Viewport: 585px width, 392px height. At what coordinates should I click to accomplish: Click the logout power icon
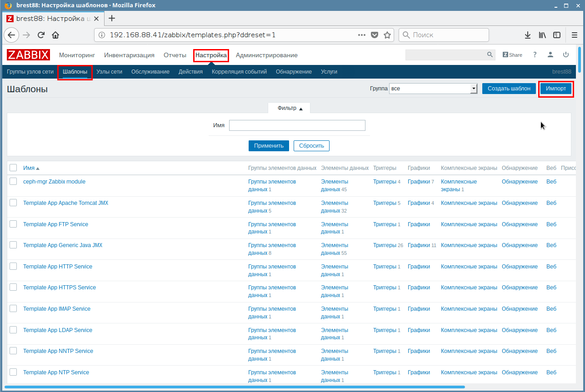click(x=566, y=55)
